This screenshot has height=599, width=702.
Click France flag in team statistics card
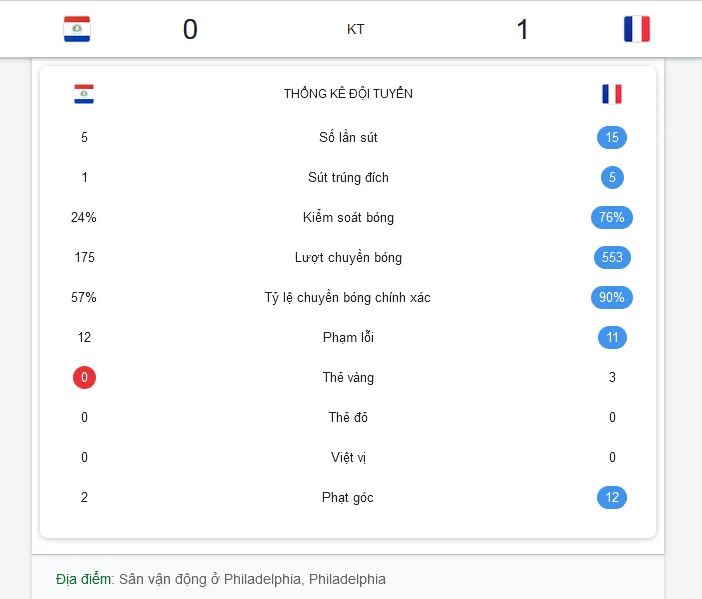click(x=612, y=94)
